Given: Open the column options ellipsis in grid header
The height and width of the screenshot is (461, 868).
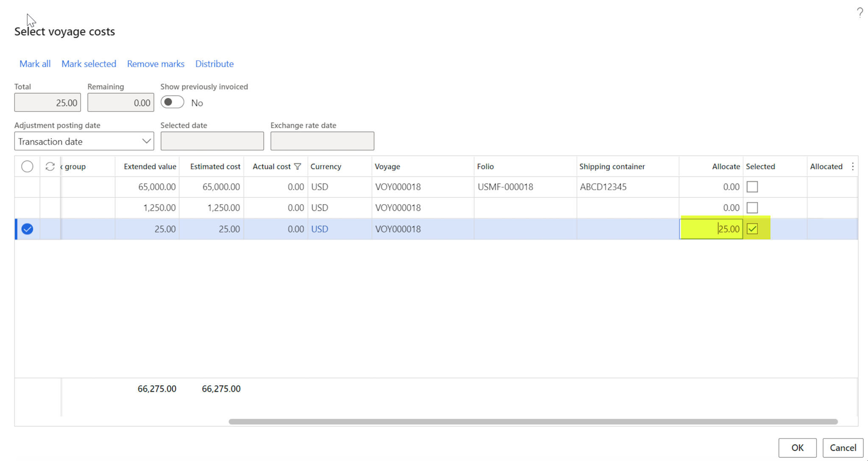Looking at the screenshot, I should [853, 166].
